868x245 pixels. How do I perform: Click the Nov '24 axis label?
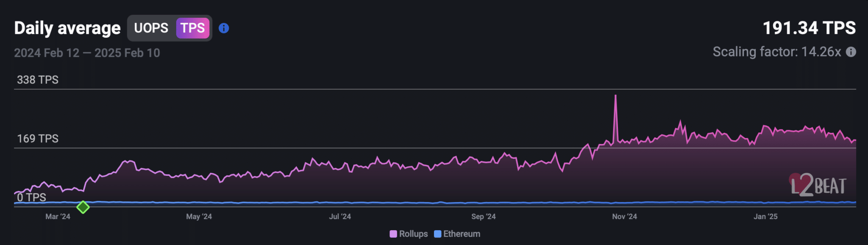coord(624,217)
